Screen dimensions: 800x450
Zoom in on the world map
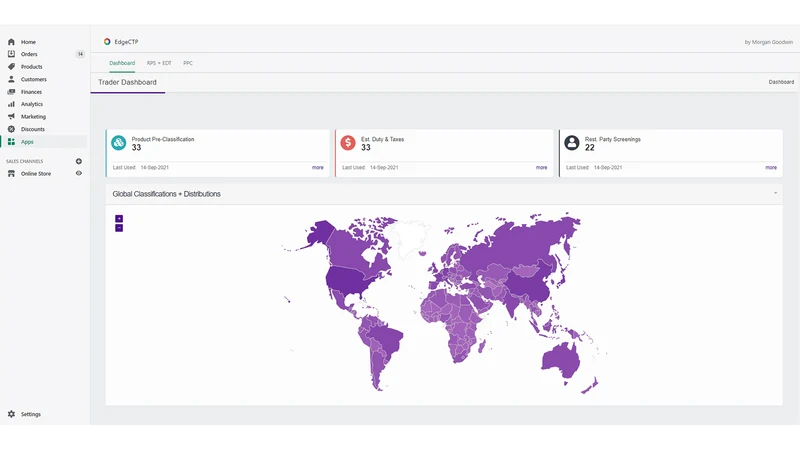pos(119,218)
